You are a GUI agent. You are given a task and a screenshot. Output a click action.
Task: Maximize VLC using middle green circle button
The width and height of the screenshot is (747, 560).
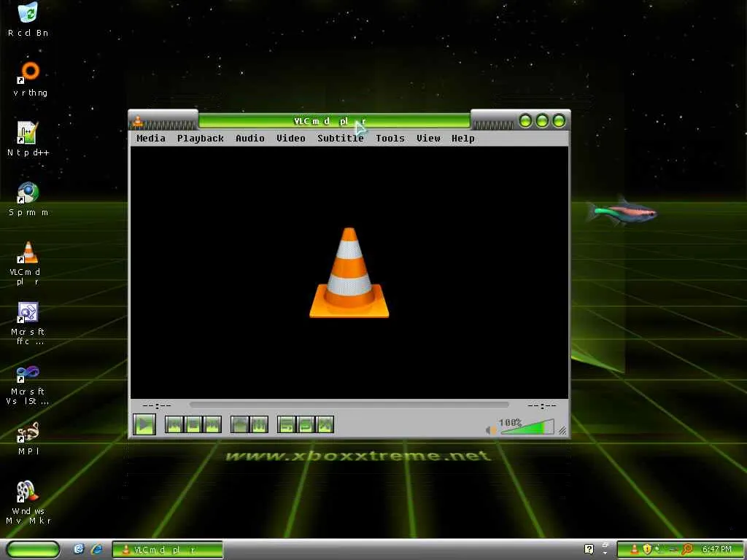(x=542, y=121)
